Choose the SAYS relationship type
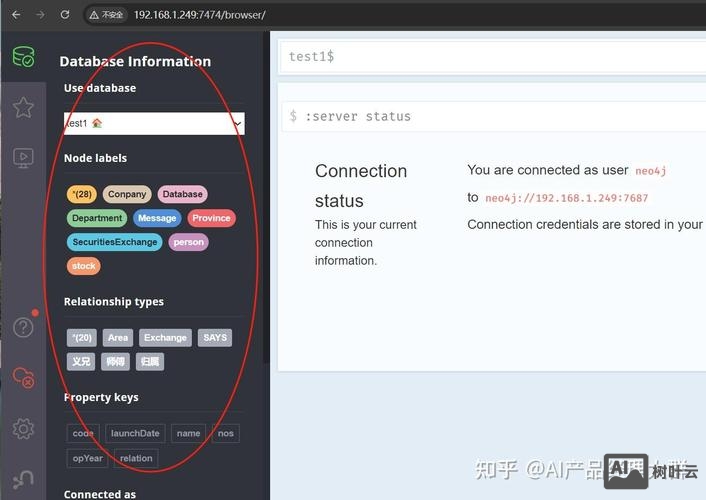Viewport: 706px width, 500px height. 215,338
